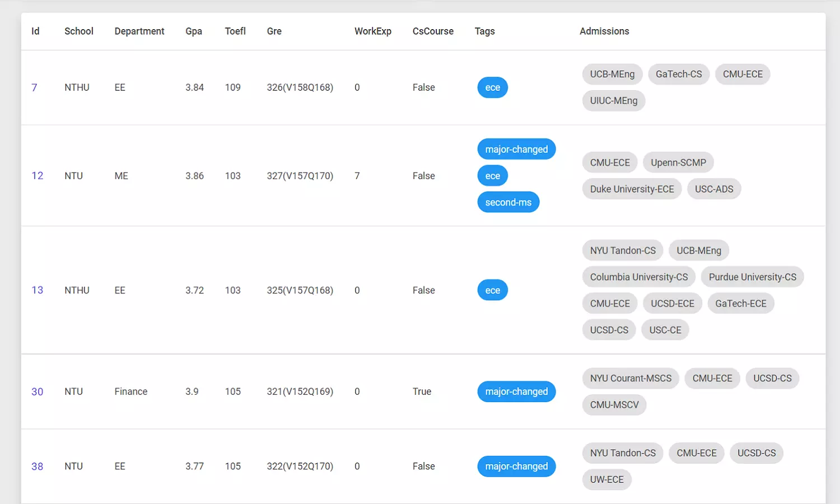The image size is (840, 504).
Task: Select the NYU Courant-MSCS chip
Action: 631,379
